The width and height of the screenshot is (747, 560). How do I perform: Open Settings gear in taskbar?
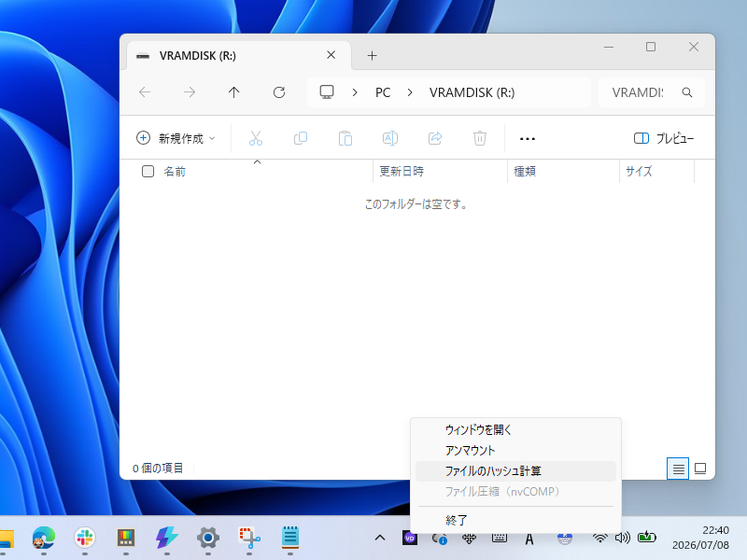(x=208, y=539)
